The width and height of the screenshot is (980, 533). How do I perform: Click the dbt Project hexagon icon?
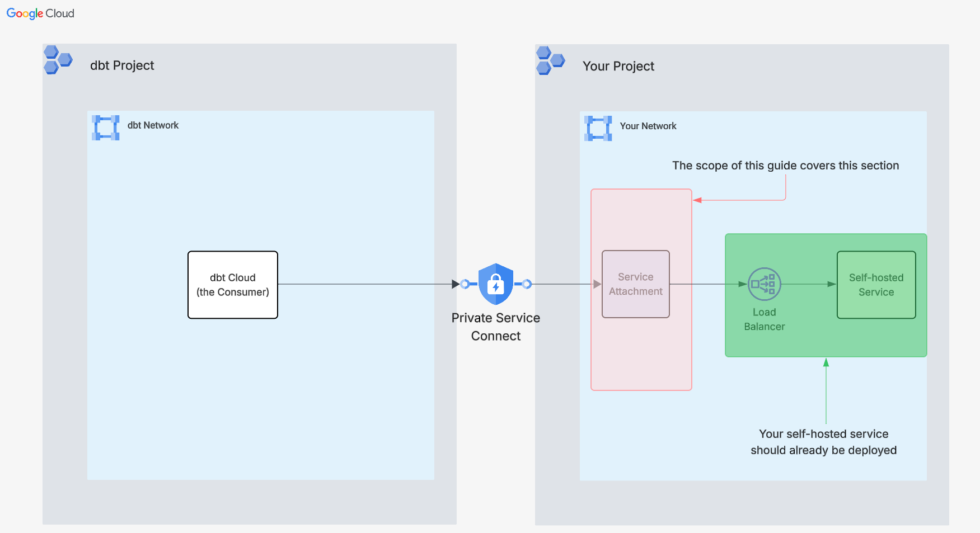coord(58,60)
